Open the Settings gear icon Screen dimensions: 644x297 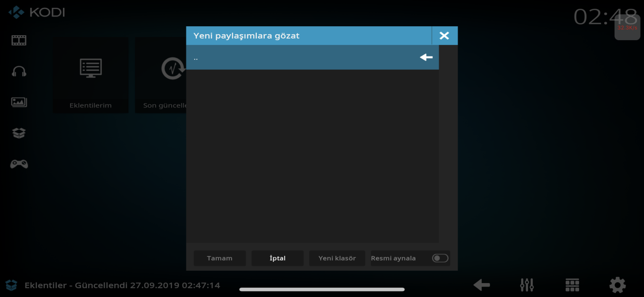(x=617, y=285)
